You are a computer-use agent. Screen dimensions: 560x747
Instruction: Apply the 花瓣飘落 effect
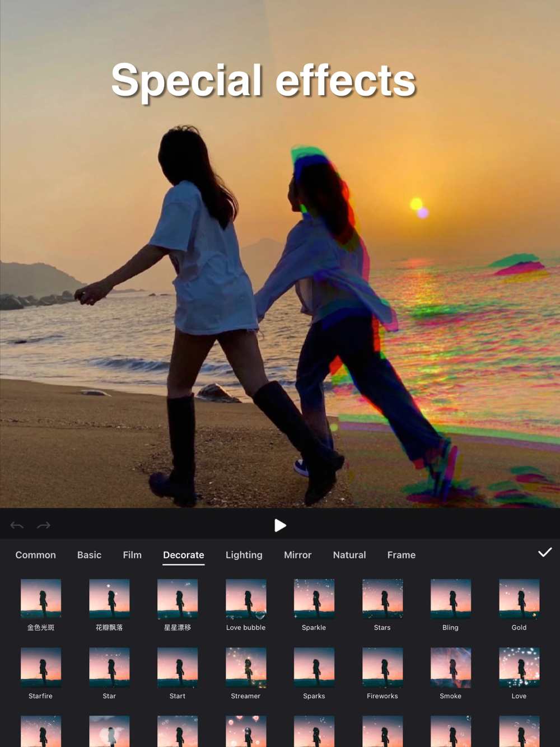click(x=109, y=599)
